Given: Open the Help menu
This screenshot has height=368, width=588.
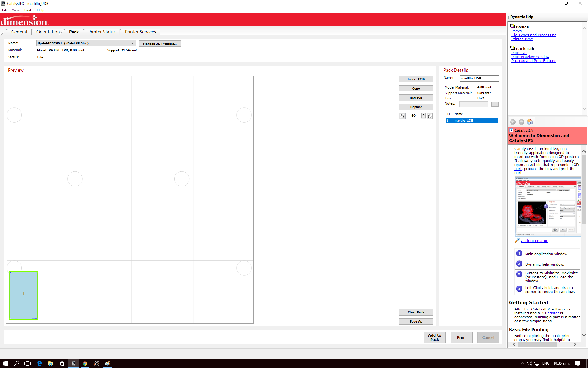Looking at the screenshot, I should pos(40,10).
